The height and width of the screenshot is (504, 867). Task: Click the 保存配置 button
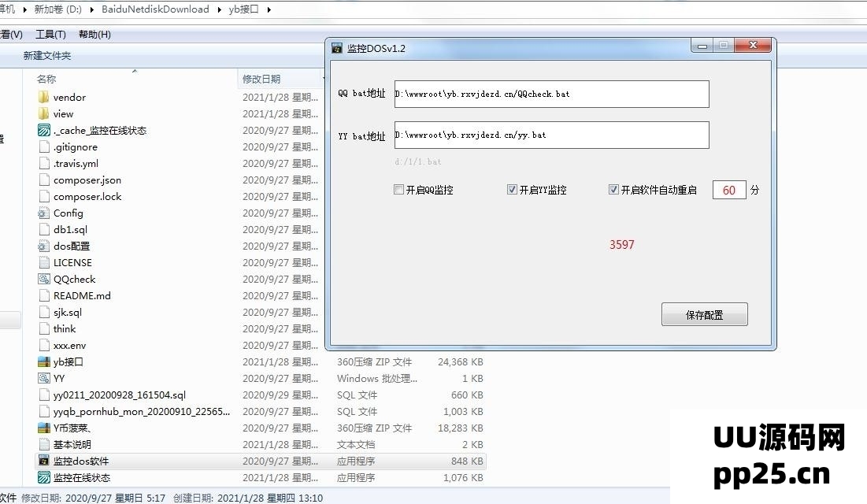coord(704,315)
